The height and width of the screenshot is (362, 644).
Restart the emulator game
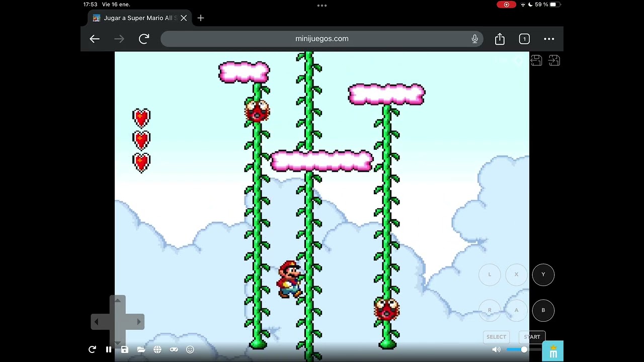[92, 349]
